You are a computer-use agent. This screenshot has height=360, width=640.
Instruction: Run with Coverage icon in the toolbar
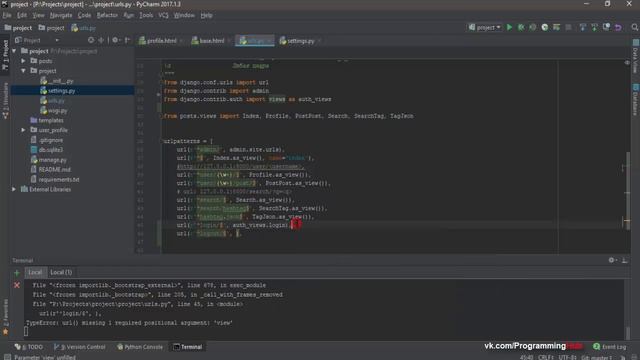[x=533, y=27]
